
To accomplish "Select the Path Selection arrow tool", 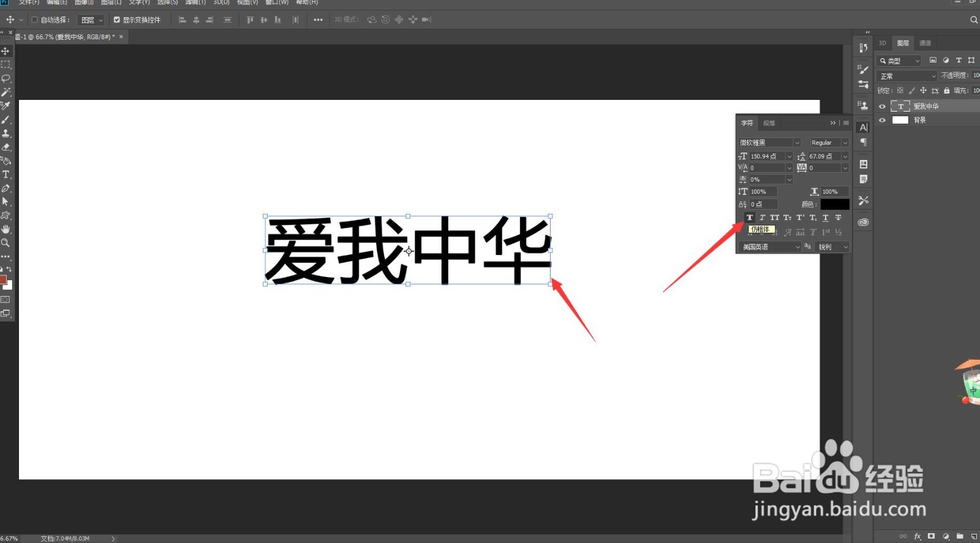I will [6, 202].
